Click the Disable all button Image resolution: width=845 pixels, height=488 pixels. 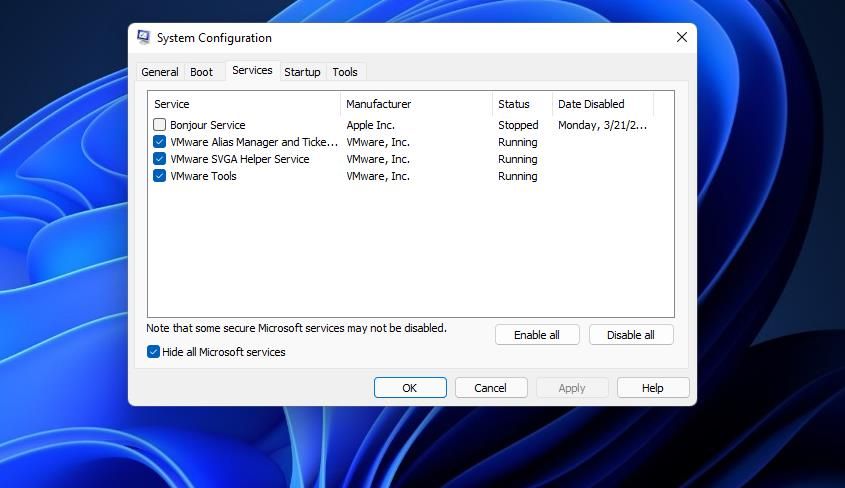click(x=631, y=334)
